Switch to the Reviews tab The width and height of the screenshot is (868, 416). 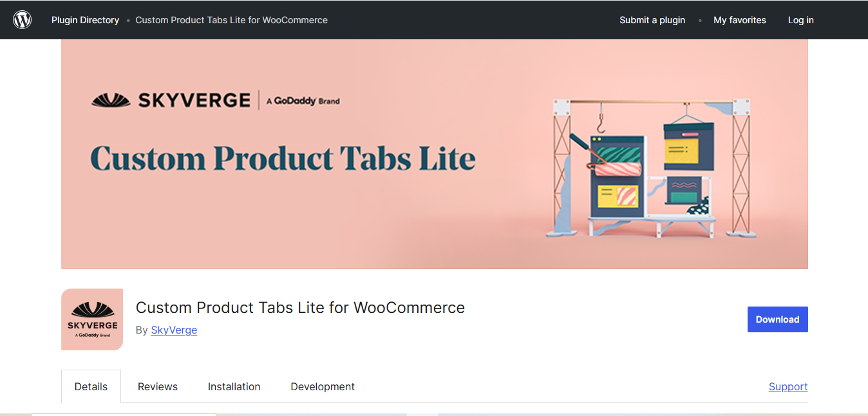[x=158, y=386]
